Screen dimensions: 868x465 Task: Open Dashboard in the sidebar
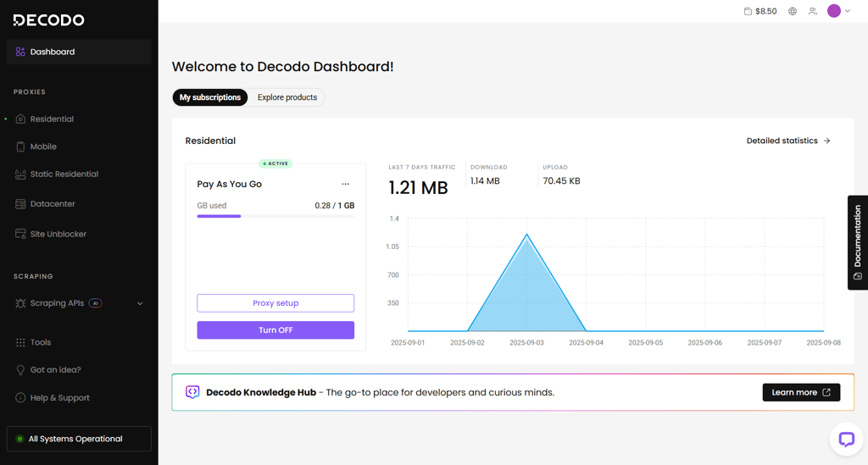(x=79, y=52)
